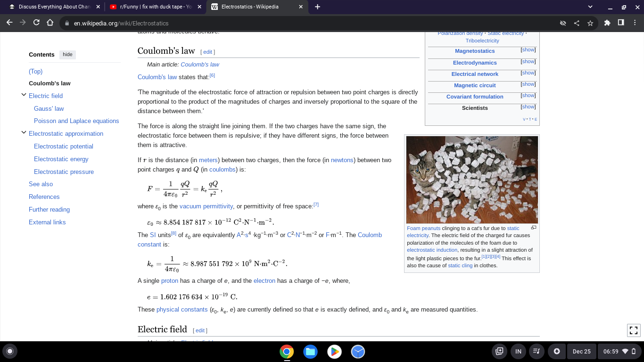Open the ChromeOS launcher

coord(10,351)
